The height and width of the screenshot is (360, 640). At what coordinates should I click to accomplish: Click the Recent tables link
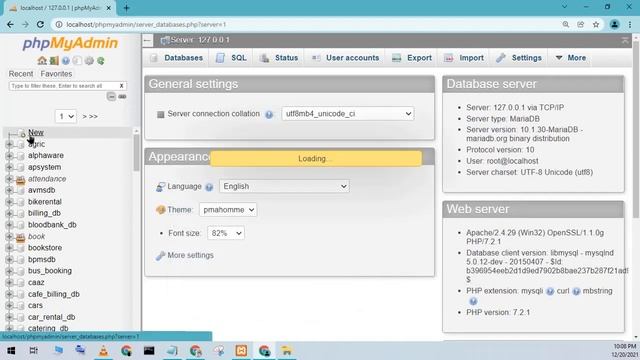pos(21,74)
